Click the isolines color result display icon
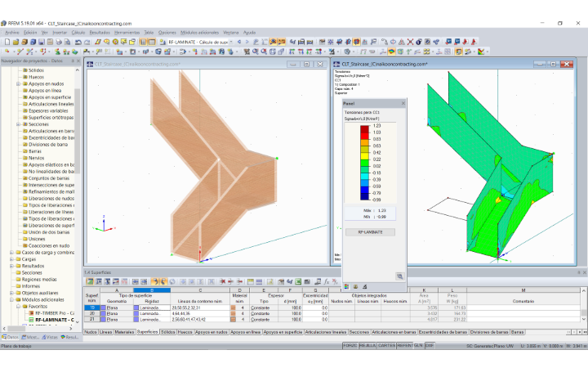 coord(391,52)
